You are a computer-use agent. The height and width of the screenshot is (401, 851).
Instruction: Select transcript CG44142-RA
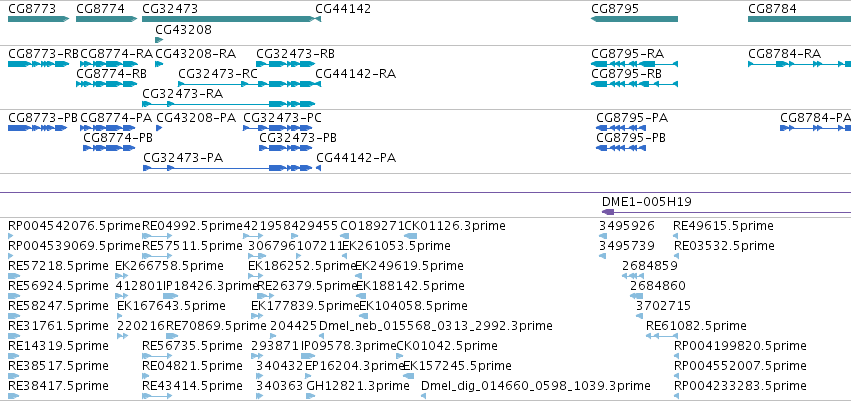click(x=319, y=84)
